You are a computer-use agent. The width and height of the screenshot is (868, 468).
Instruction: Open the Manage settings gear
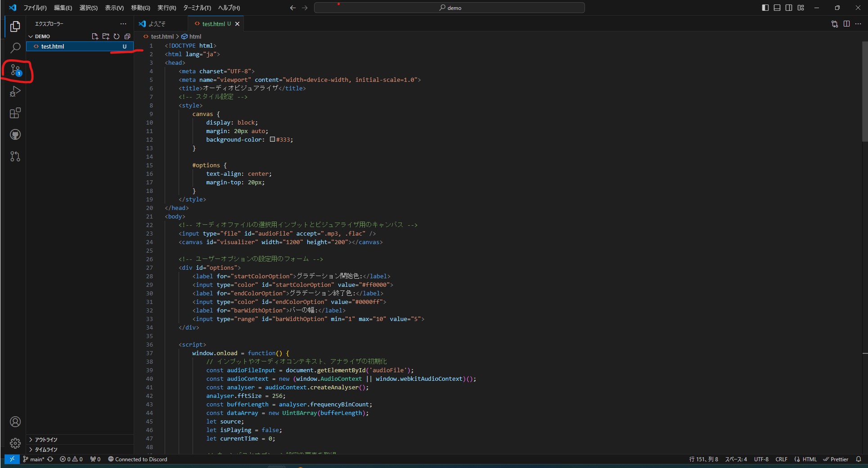click(15, 443)
